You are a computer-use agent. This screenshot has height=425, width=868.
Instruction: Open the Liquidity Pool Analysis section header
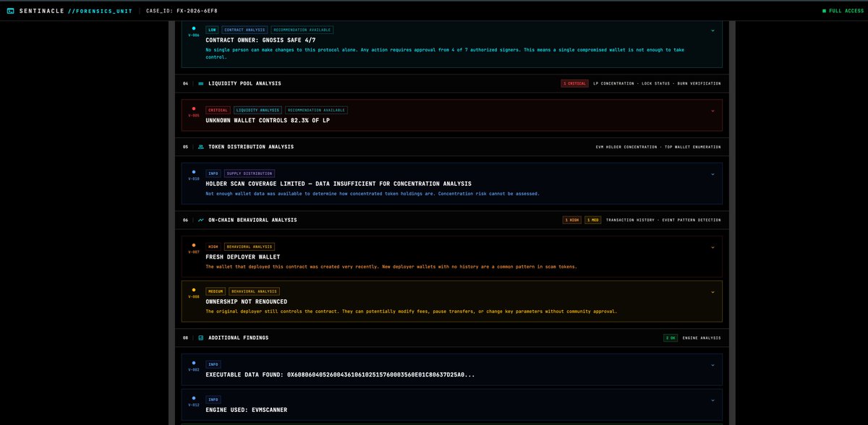pyautogui.click(x=452, y=84)
